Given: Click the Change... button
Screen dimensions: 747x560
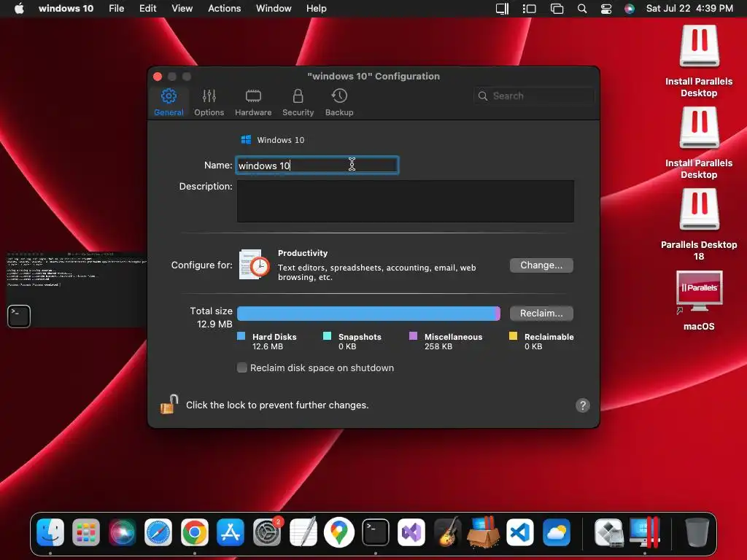Looking at the screenshot, I should pos(541,265).
